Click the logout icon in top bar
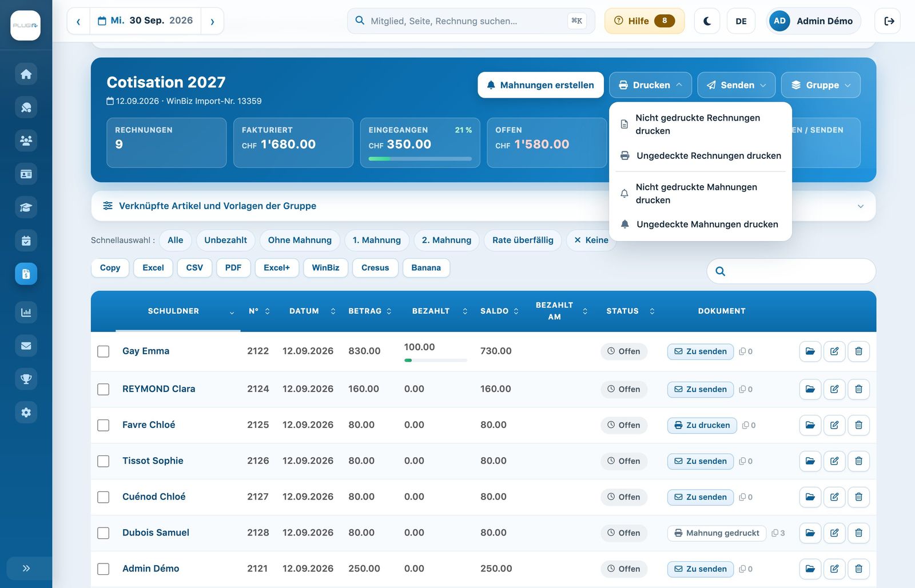915x588 pixels. [888, 21]
